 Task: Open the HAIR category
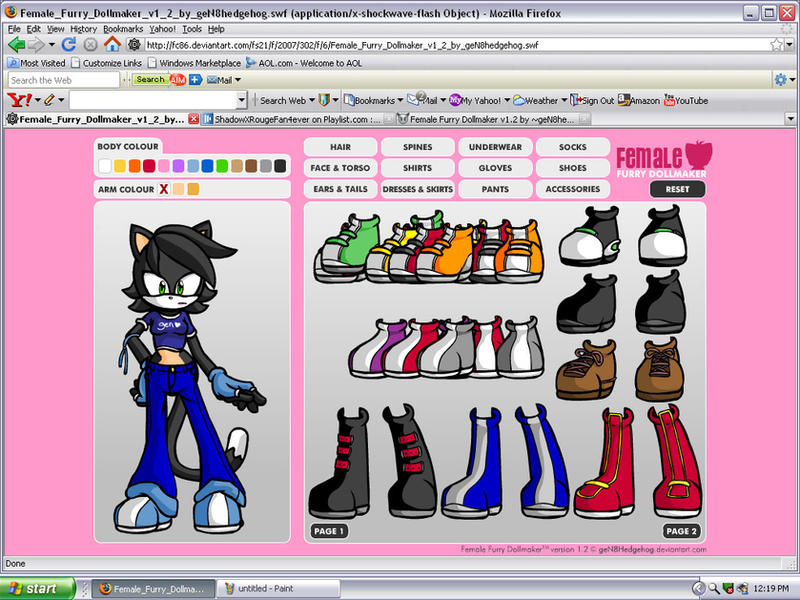point(340,147)
